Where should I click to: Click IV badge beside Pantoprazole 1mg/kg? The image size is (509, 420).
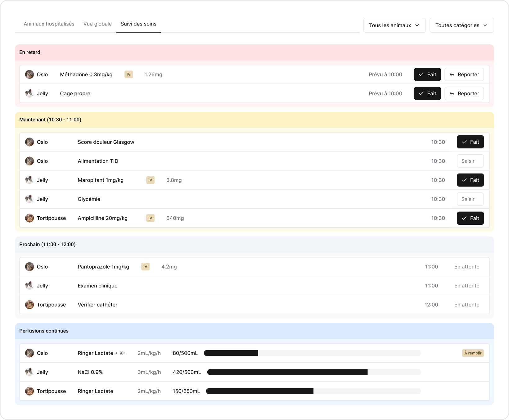[146, 267]
